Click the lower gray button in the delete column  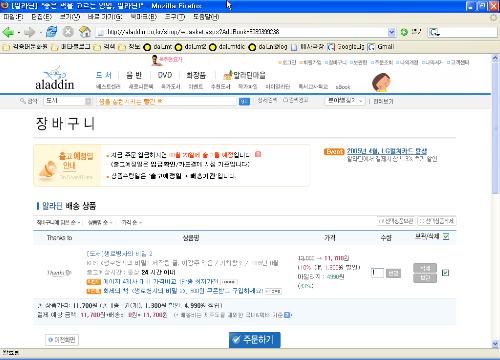pos(425,278)
